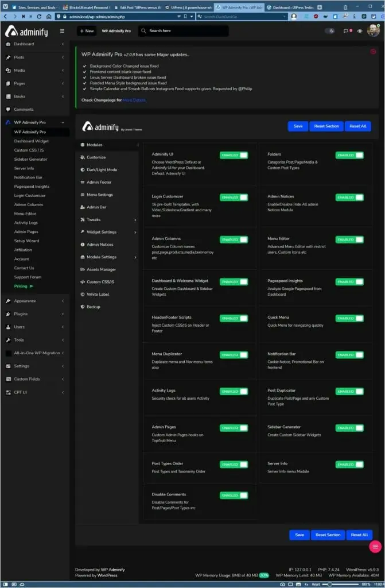Open Menu Settings in settings panel
This screenshot has height=588, width=385.
[99, 195]
